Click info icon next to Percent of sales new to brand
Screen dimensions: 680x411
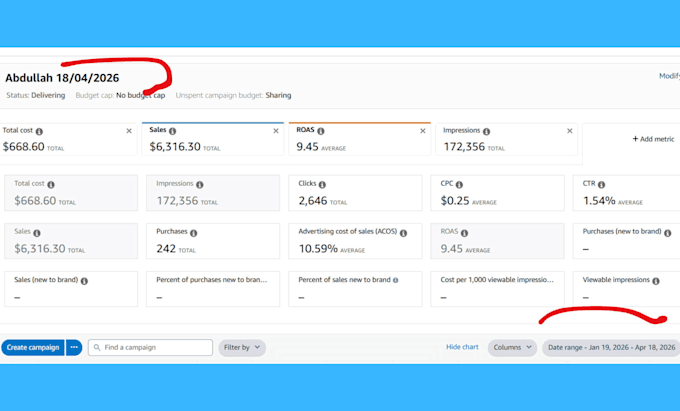click(396, 281)
